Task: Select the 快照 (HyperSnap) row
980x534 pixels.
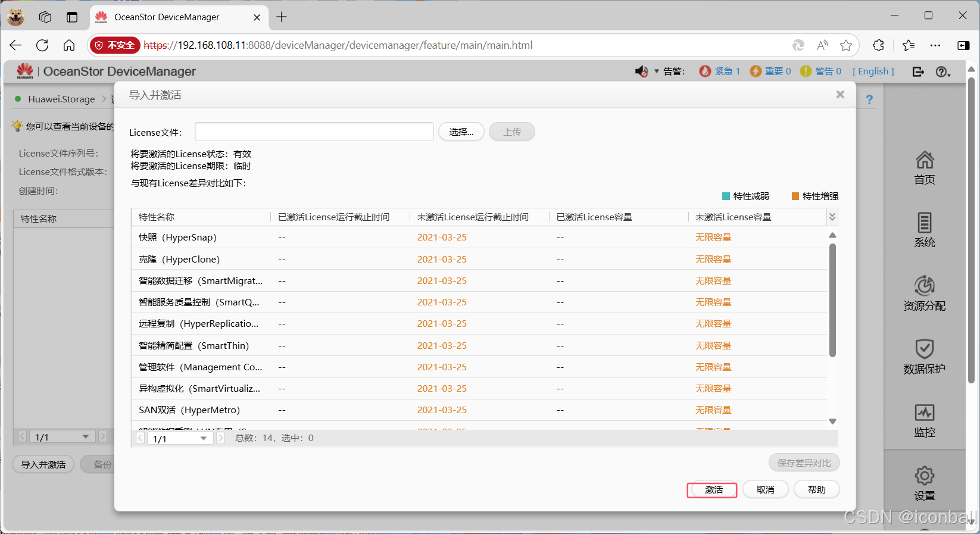Action: (x=479, y=238)
